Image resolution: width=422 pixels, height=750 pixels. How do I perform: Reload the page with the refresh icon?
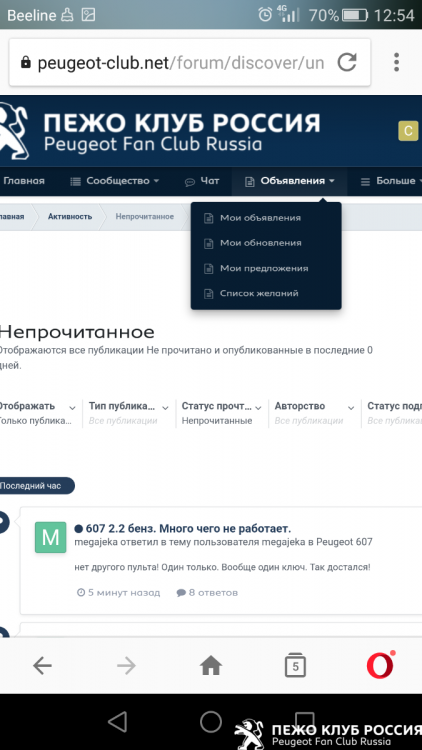click(347, 62)
